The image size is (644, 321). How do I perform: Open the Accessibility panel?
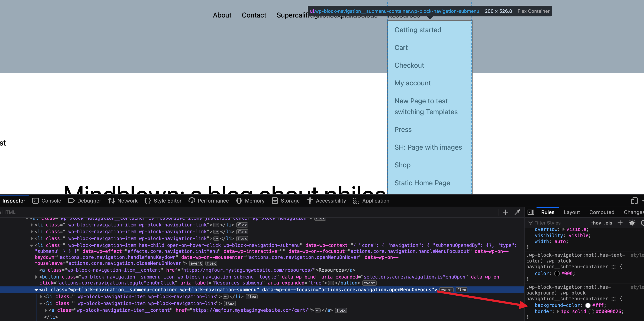coord(326,200)
